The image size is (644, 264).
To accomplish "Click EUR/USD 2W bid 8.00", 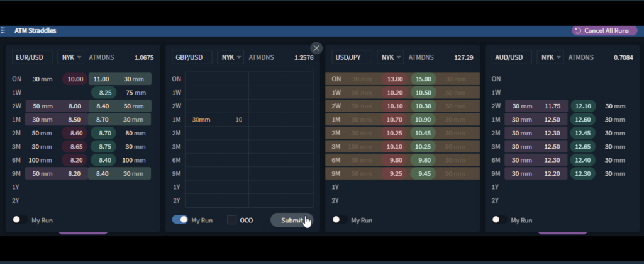I will pyautogui.click(x=75, y=106).
